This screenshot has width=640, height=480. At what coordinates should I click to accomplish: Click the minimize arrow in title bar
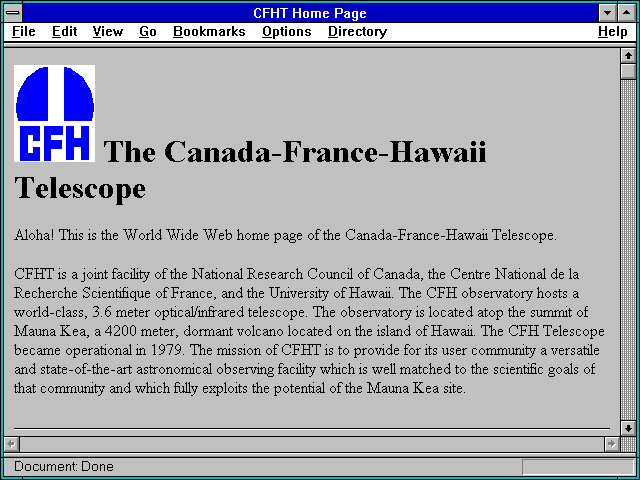coord(607,13)
